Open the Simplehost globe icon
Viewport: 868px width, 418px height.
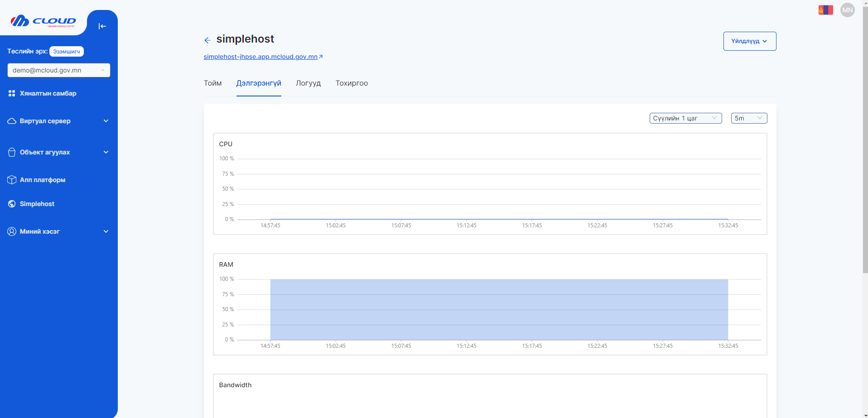pyautogui.click(x=11, y=204)
